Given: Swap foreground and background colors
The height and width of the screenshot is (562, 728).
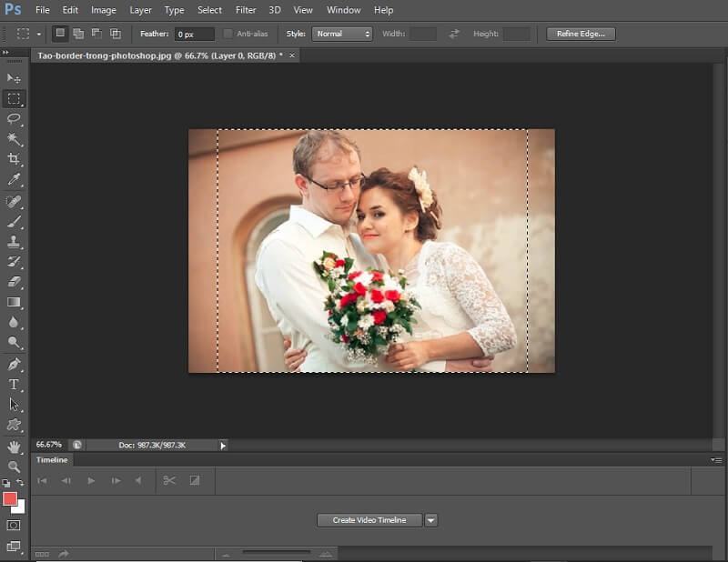Looking at the screenshot, I should tap(20, 482).
